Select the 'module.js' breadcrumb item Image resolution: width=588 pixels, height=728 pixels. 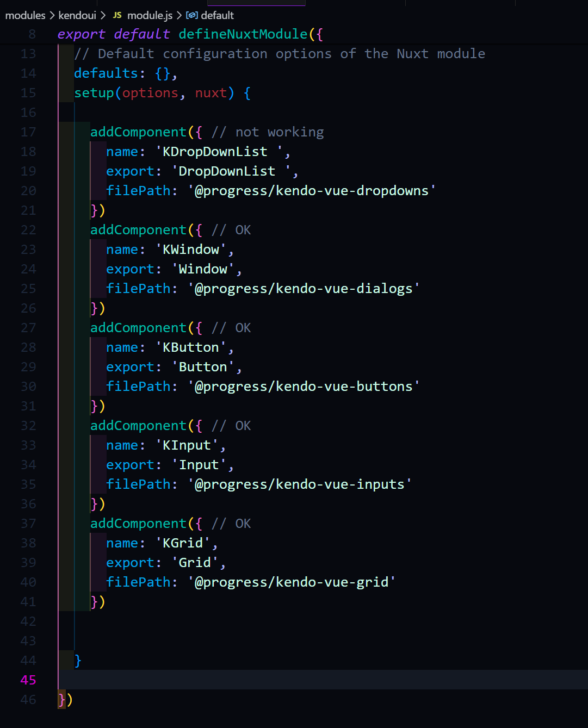click(x=150, y=15)
